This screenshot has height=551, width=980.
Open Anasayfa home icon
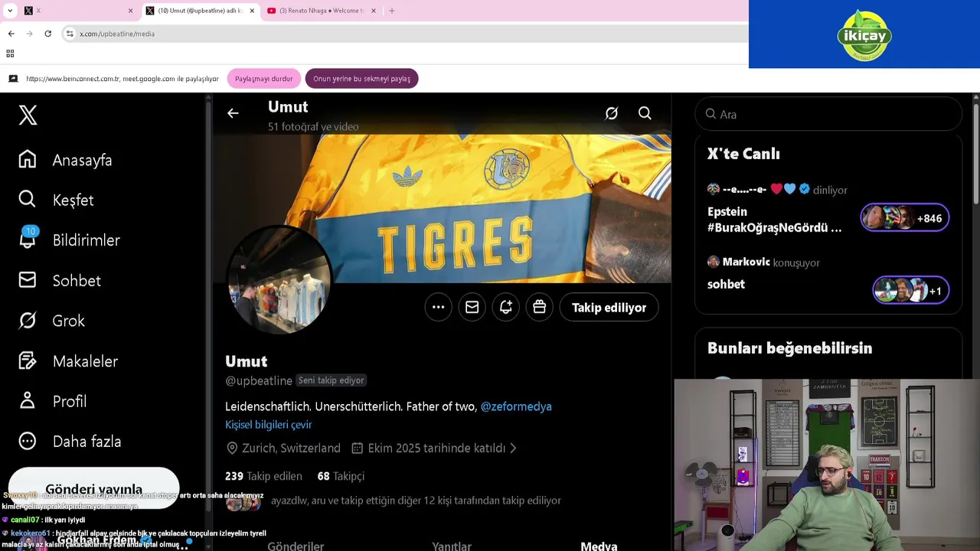(28, 159)
